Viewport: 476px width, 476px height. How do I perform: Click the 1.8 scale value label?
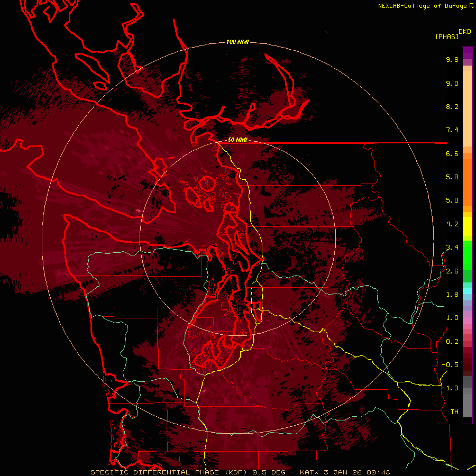click(x=452, y=295)
